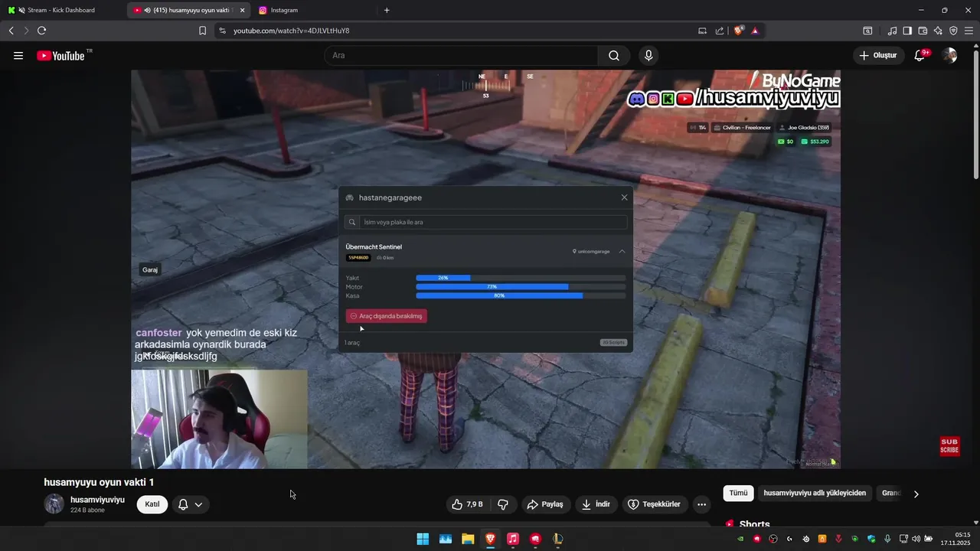Click the garage search field

(x=485, y=222)
